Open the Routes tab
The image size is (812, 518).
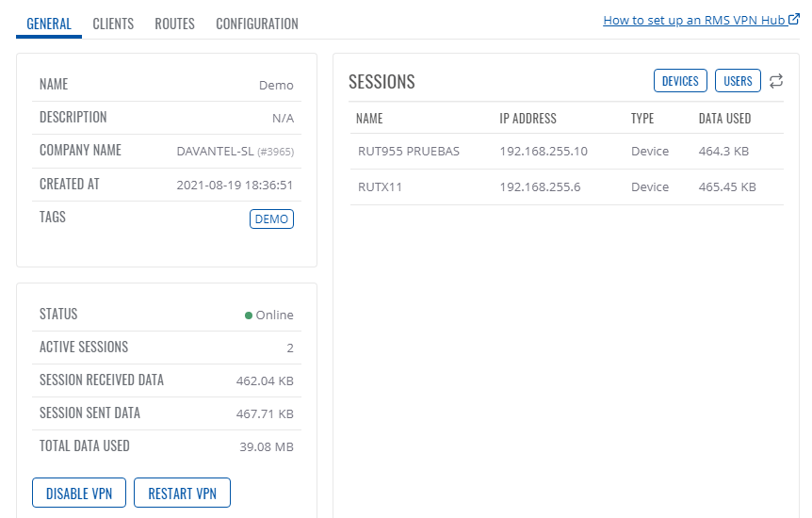[174, 24]
